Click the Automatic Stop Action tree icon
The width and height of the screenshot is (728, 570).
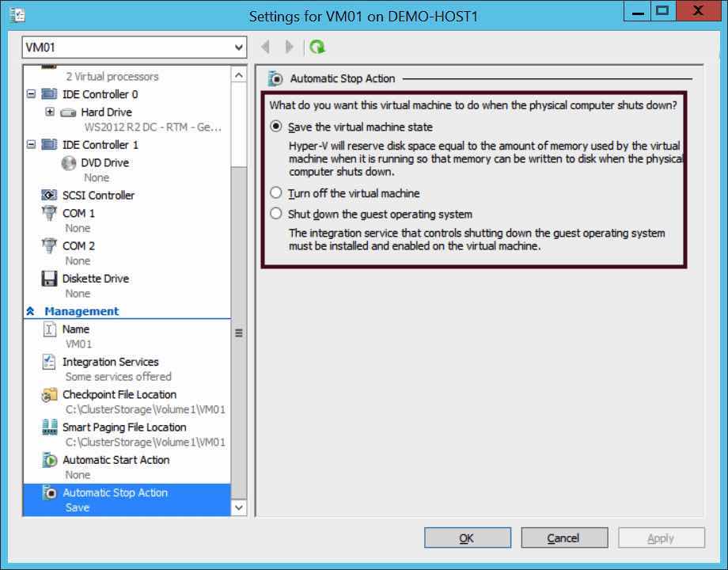pos(49,492)
